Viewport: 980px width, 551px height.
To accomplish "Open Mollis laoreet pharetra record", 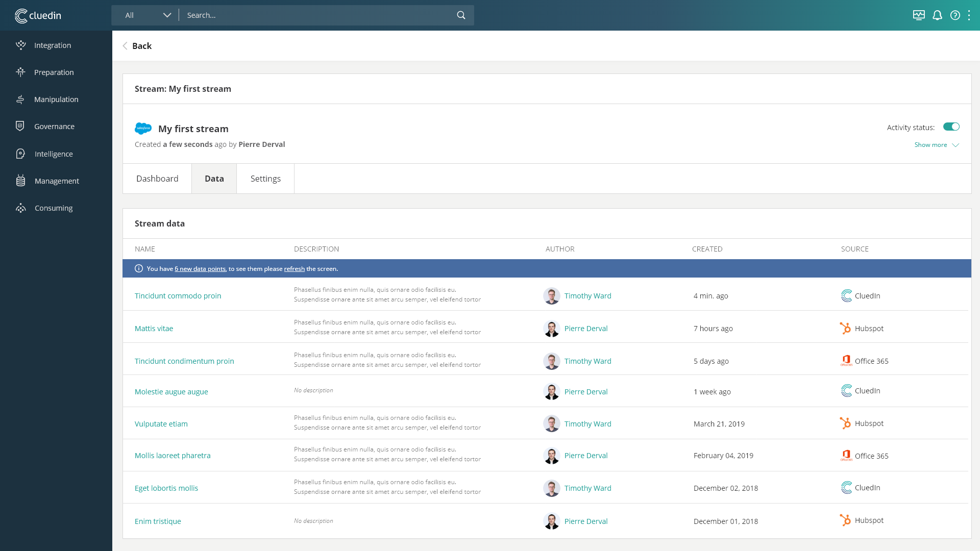I will pyautogui.click(x=173, y=455).
